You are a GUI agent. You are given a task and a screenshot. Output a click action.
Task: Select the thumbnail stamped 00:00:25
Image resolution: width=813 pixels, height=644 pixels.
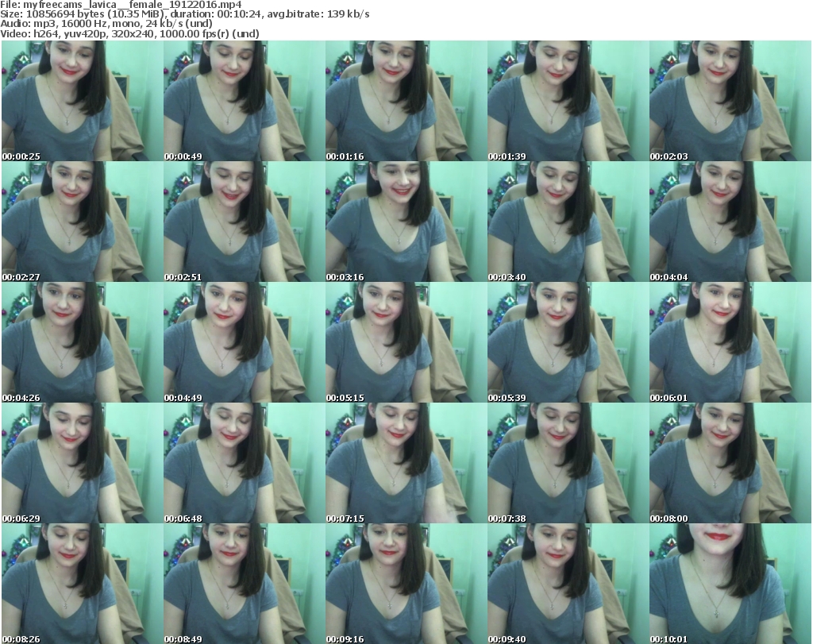click(83, 101)
